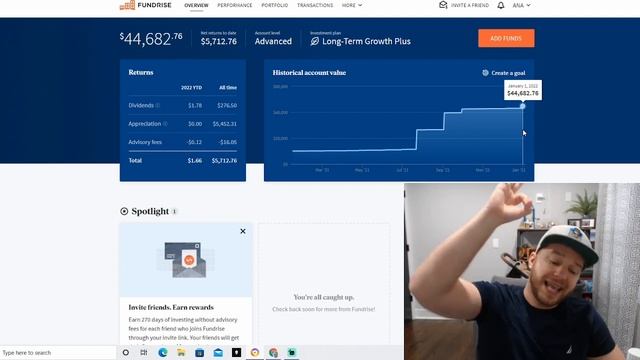Switch to Chrome on the taskbar

pyautogui.click(x=273, y=352)
